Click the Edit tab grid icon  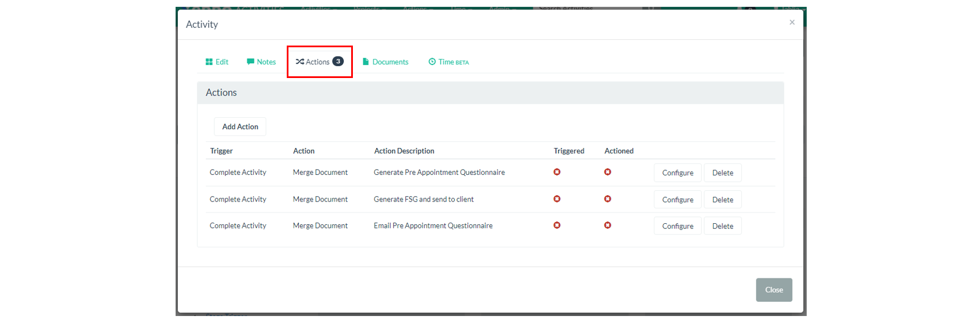coord(209,62)
